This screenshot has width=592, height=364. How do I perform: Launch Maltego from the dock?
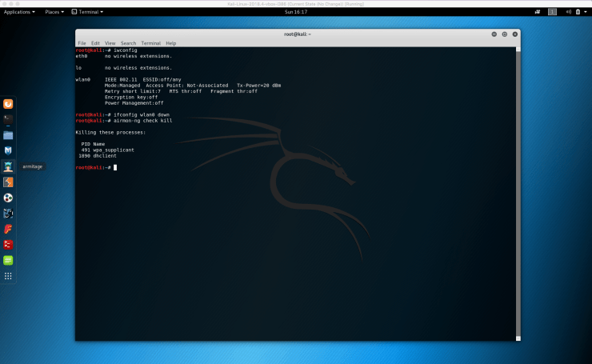pyautogui.click(x=8, y=198)
